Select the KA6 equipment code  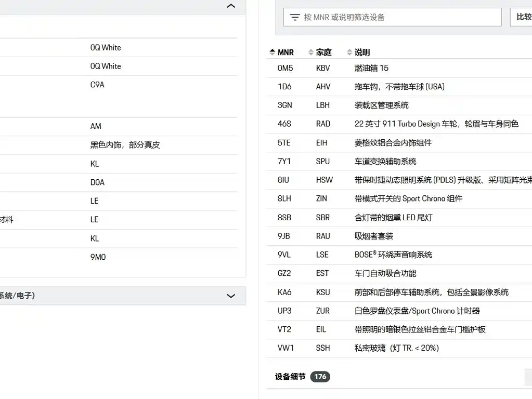[x=284, y=292]
